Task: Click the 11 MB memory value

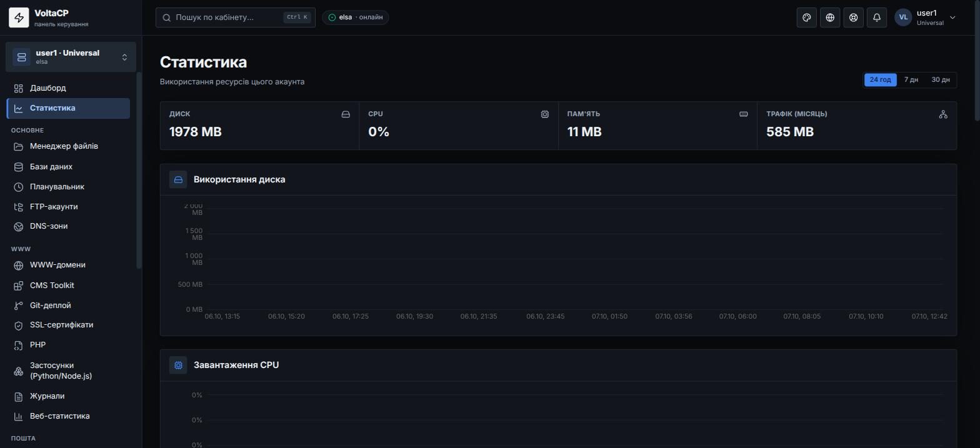Action: click(584, 132)
